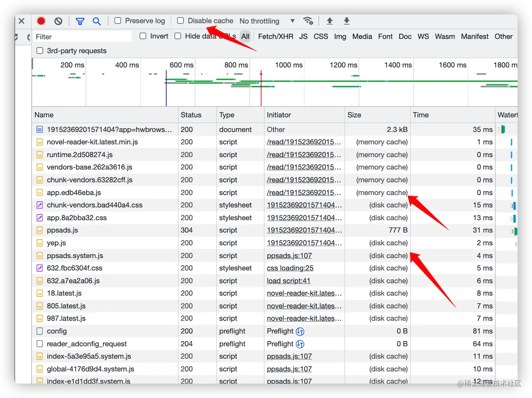The width and height of the screenshot is (532, 398).
Task: Select vendors-base.262a3616.js request
Action: pyautogui.click(x=89, y=167)
